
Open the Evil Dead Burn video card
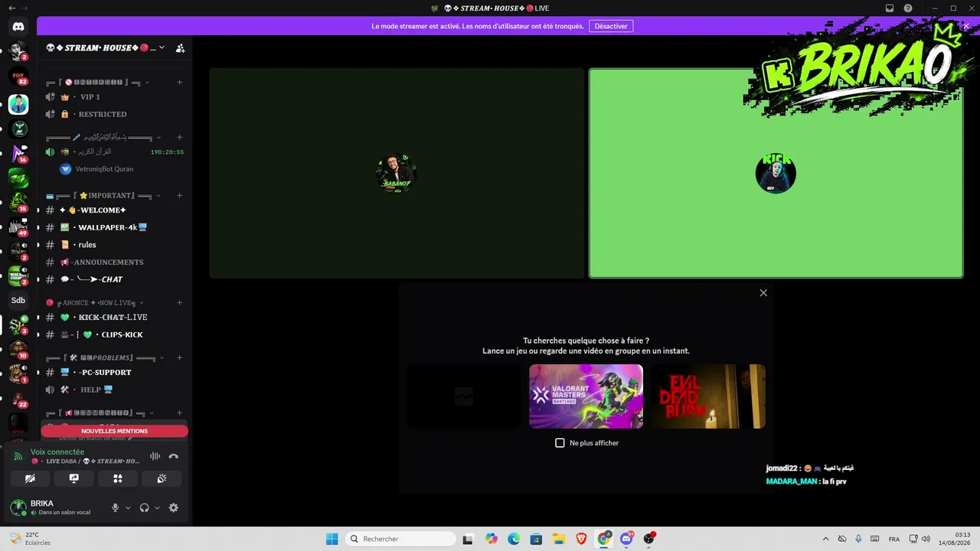click(x=708, y=396)
